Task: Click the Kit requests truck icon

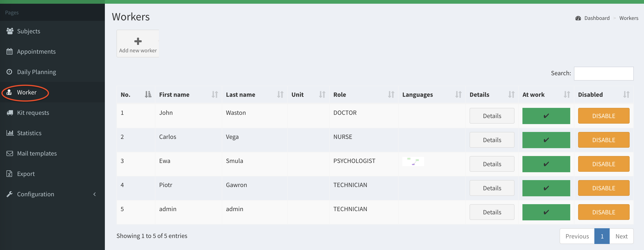Action: coord(10,112)
